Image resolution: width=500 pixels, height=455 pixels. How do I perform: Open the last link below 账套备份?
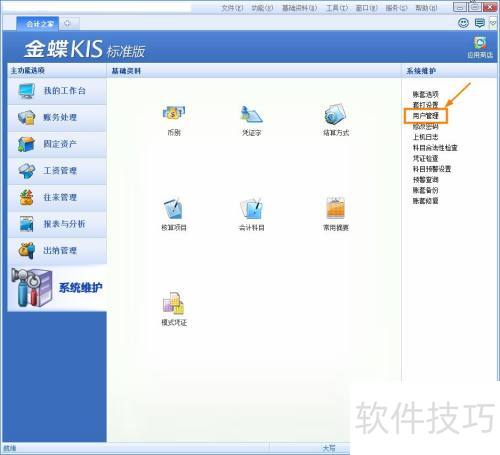coord(425,201)
